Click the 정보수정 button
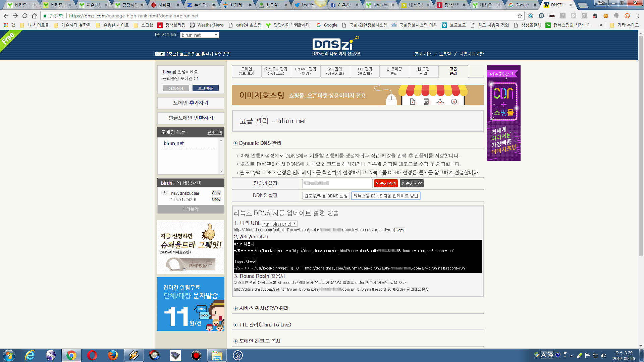This screenshot has height=362, width=644. (x=176, y=88)
